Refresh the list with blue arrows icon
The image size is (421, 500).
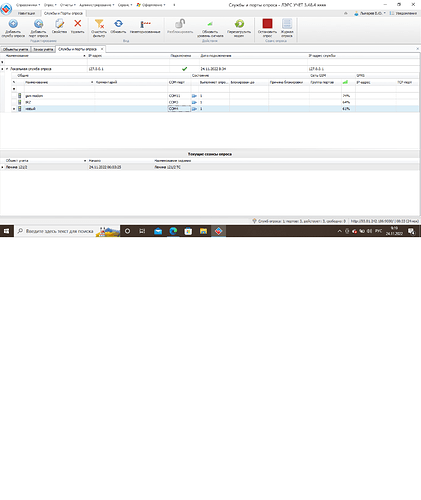pos(118,24)
